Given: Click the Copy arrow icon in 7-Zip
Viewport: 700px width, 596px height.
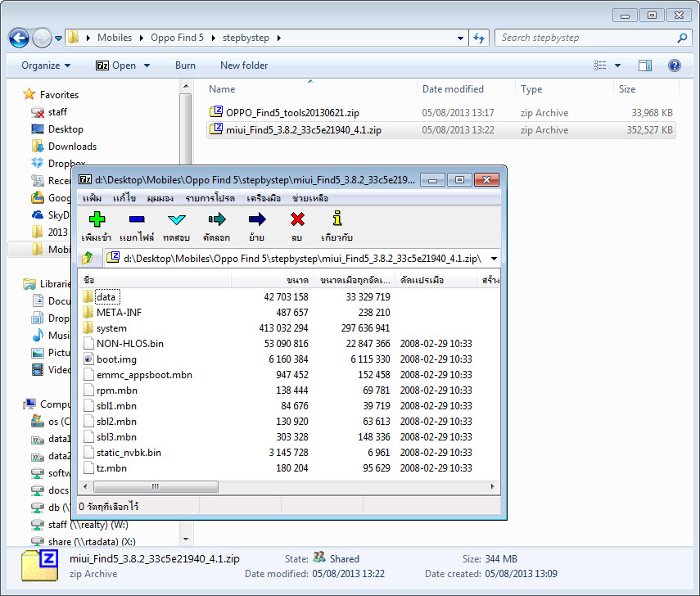Looking at the screenshot, I should click(x=217, y=219).
